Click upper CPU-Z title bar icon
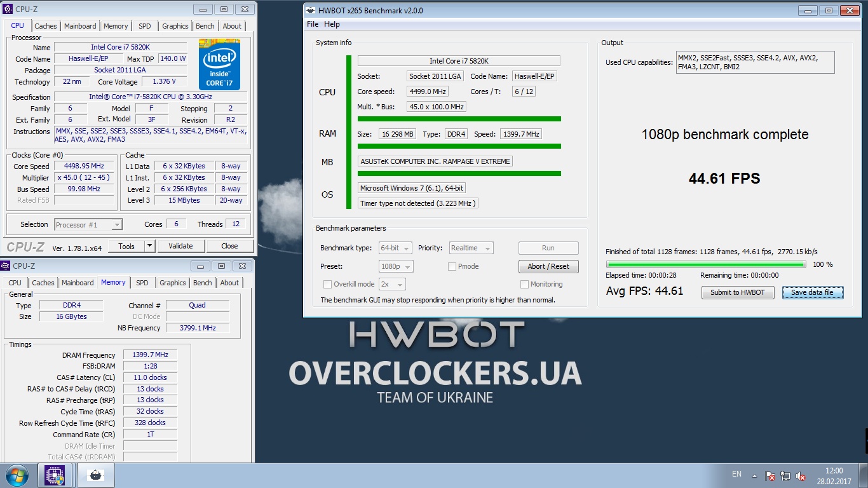 [7, 9]
